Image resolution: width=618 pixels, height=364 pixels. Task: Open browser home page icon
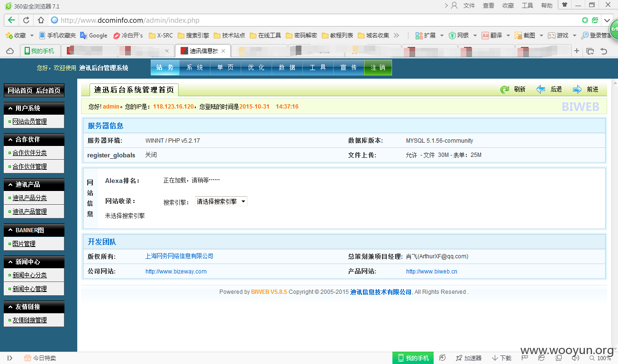[41, 20]
